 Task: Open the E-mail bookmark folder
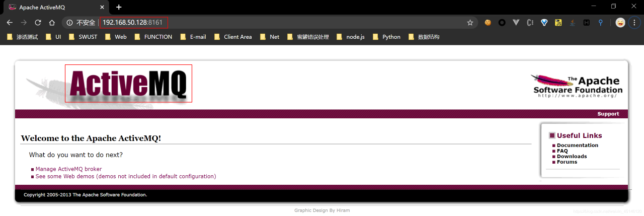193,37
